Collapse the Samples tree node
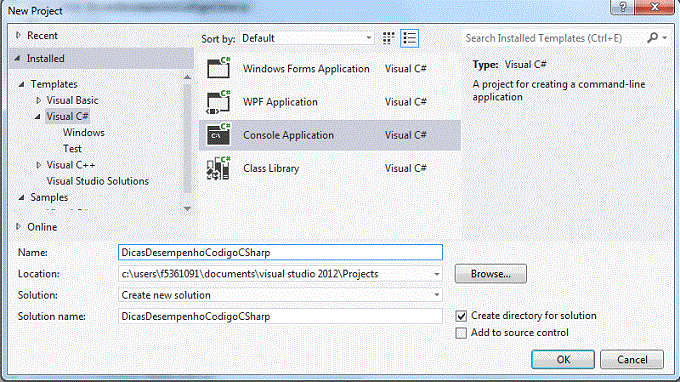 (x=21, y=197)
